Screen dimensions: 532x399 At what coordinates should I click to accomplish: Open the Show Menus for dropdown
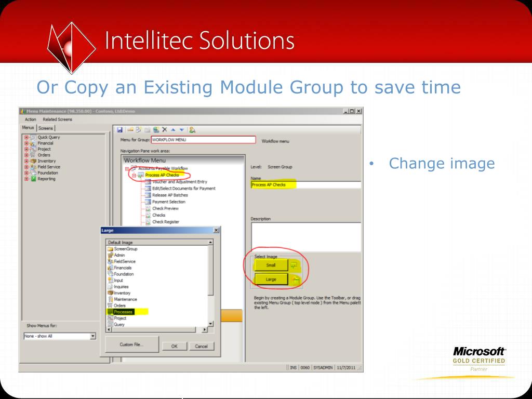tap(93, 336)
